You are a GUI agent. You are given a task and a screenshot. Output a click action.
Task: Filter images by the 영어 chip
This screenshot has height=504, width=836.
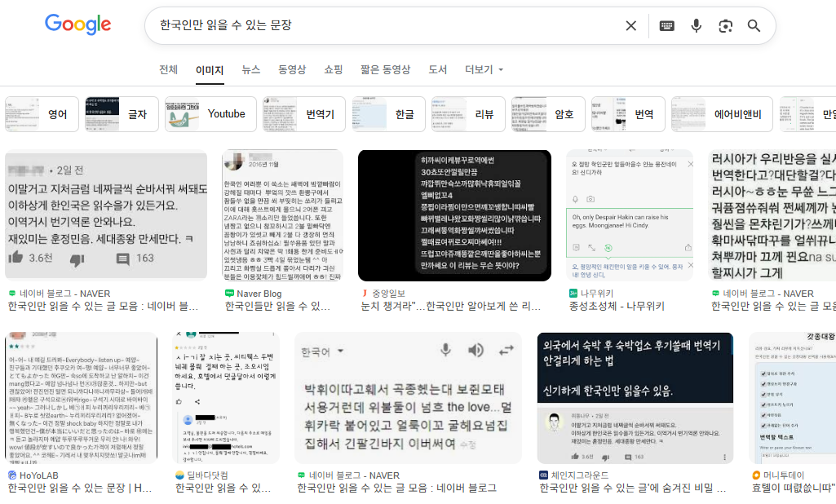(42, 114)
